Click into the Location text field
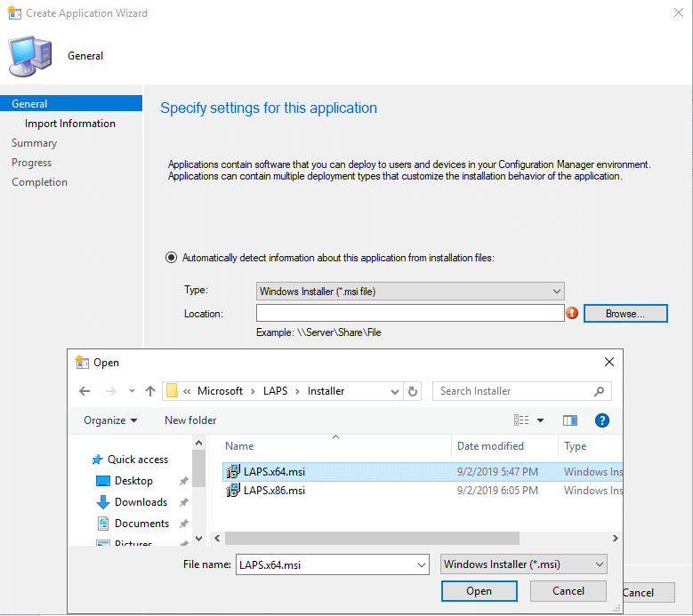693x616 pixels. point(409,313)
